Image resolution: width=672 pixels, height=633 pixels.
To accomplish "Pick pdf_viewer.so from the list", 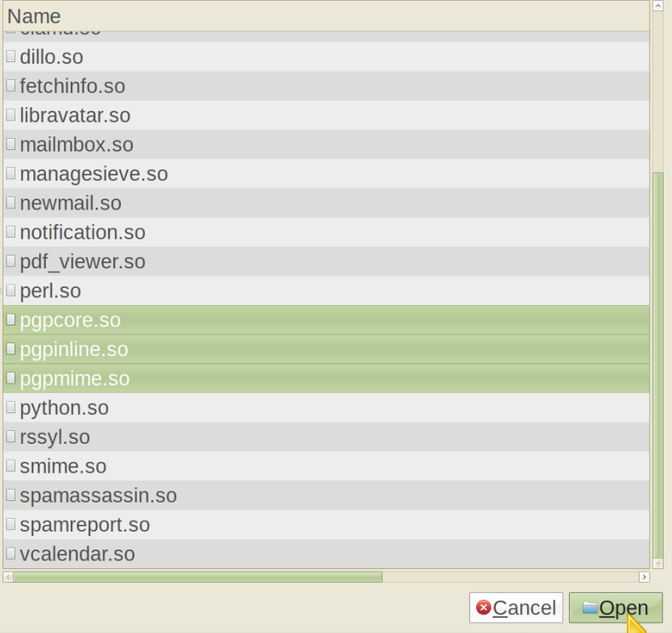I will click(83, 262).
